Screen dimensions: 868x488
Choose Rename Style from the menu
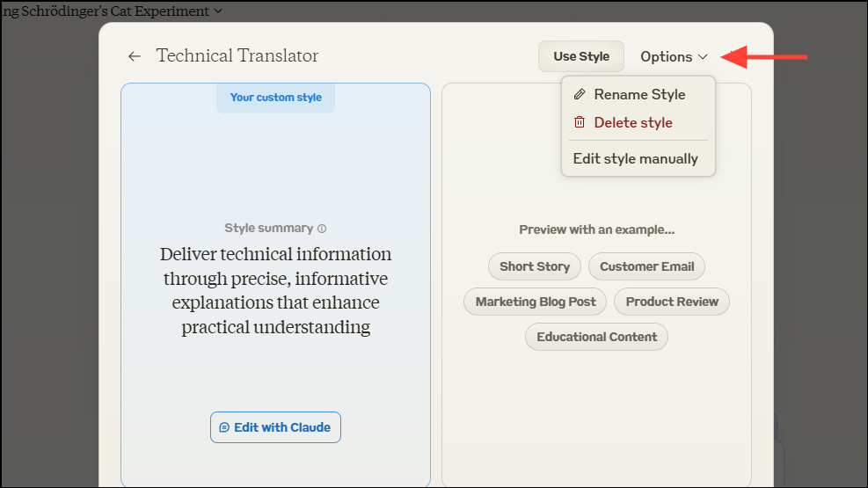(x=639, y=94)
